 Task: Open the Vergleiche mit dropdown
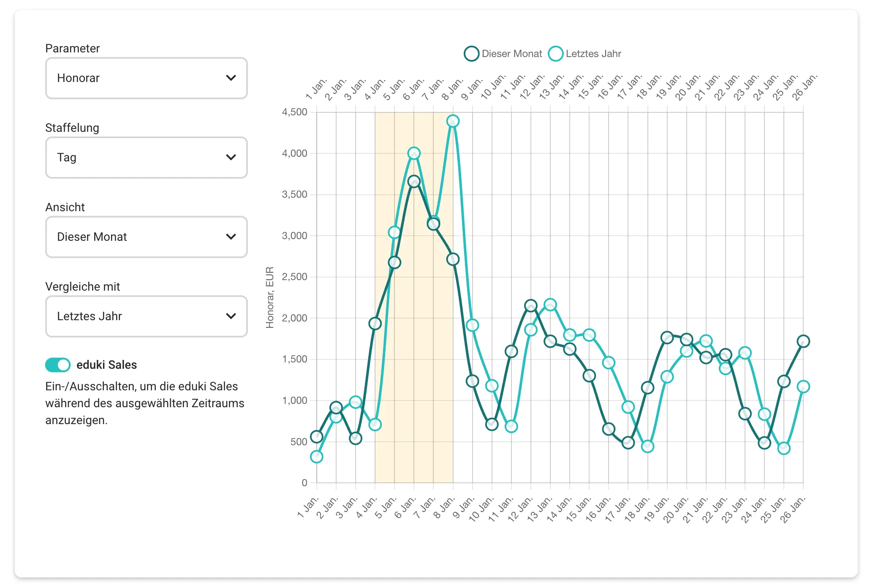(x=146, y=316)
